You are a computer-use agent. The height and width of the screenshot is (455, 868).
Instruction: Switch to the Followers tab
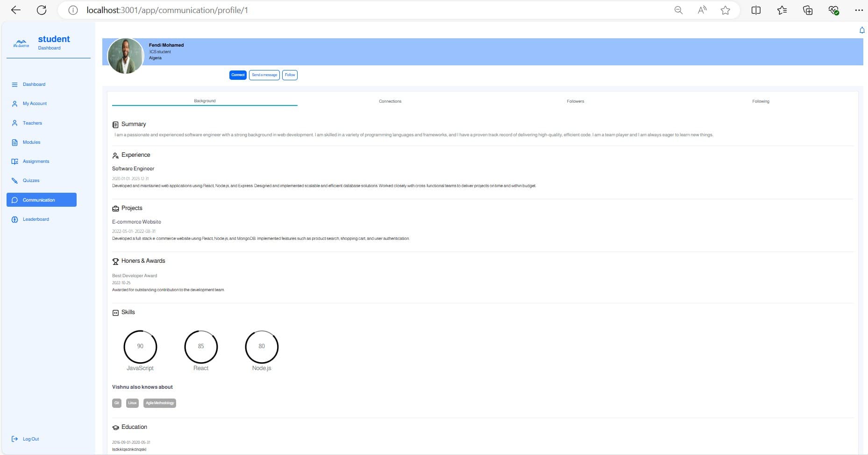(575, 101)
